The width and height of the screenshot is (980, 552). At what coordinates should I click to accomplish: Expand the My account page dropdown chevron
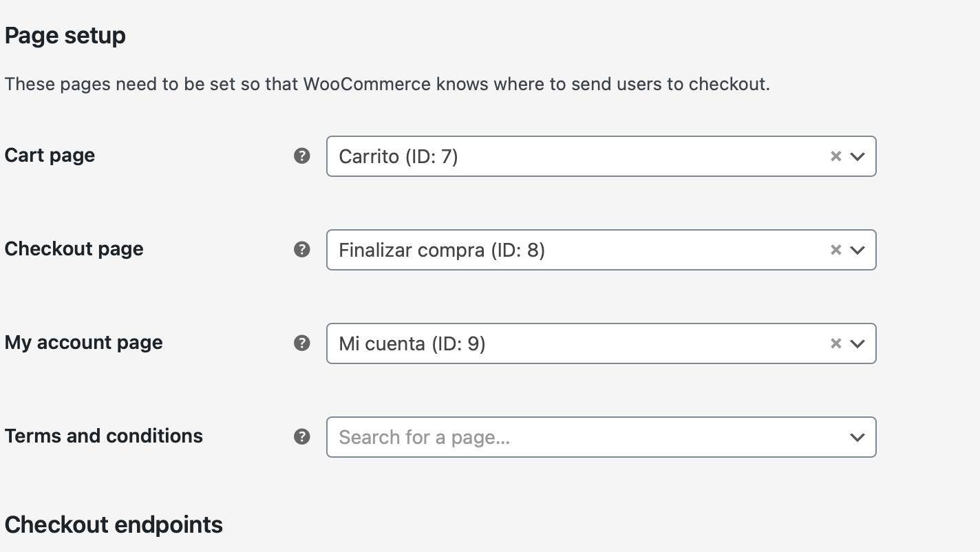point(857,343)
